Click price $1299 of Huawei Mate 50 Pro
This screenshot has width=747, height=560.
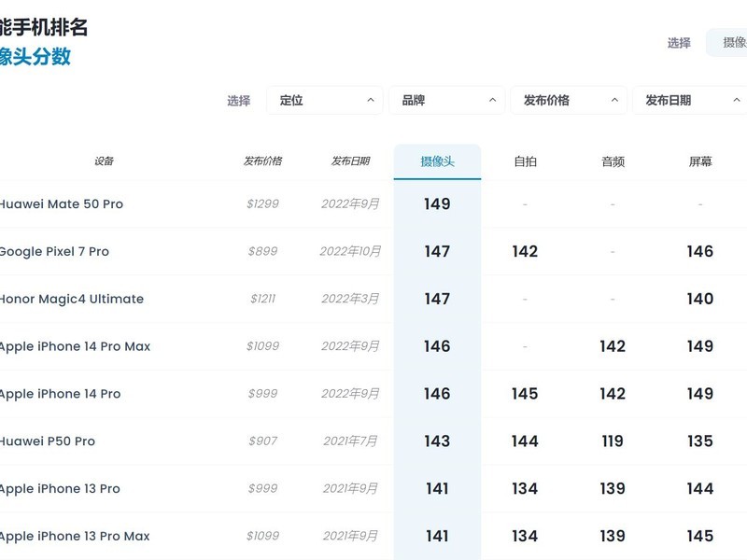click(x=262, y=203)
